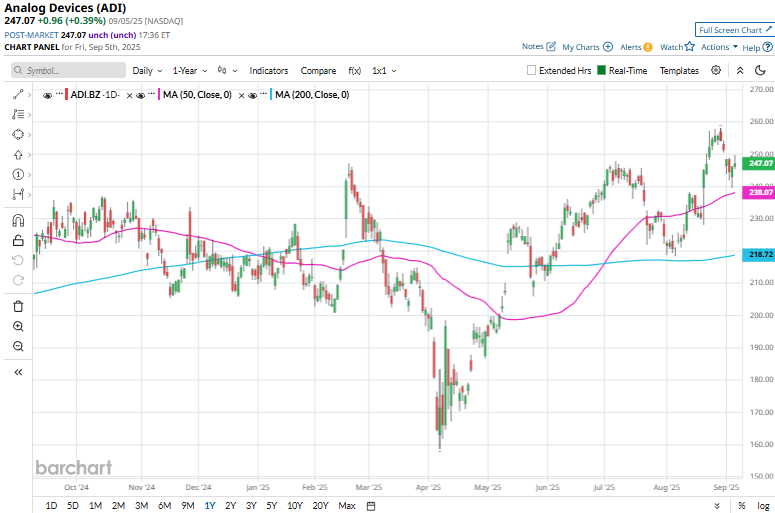Open Notes editor icon
The height and width of the screenshot is (513, 775).
click(x=551, y=46)
